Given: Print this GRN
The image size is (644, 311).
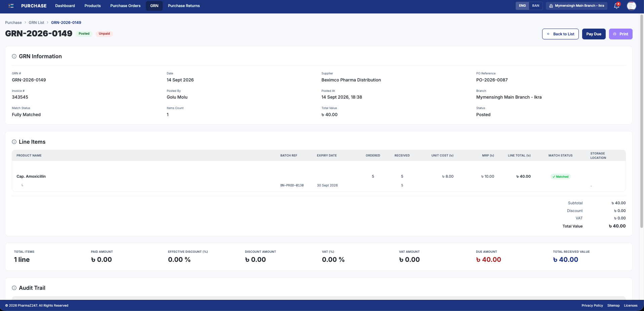Looking at the screenshot, I should tap(621, 34).
